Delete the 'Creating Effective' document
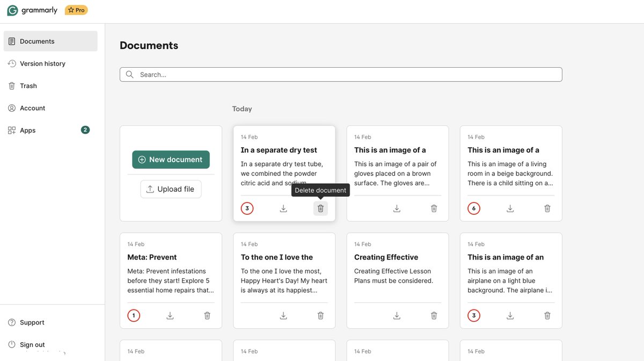Viewport: 644px width, 361px height. tap(434, 315)
